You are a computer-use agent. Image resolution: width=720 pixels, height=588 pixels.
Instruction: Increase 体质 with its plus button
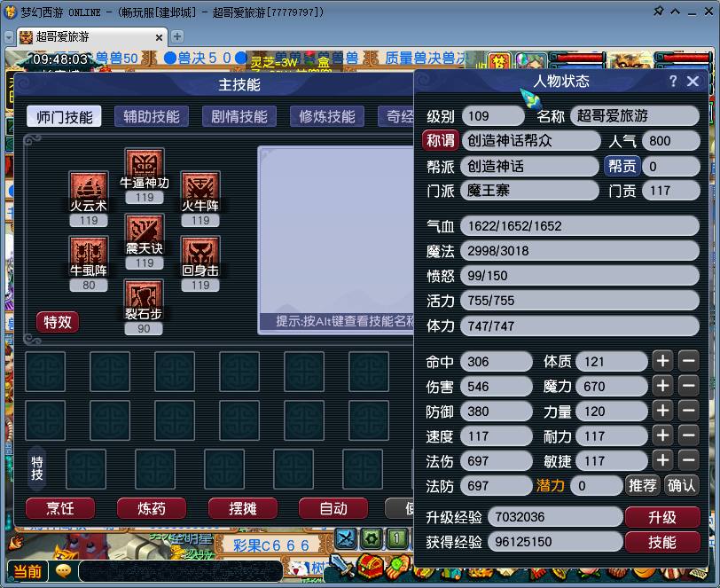pyautogui.click(x=662, y=361)
